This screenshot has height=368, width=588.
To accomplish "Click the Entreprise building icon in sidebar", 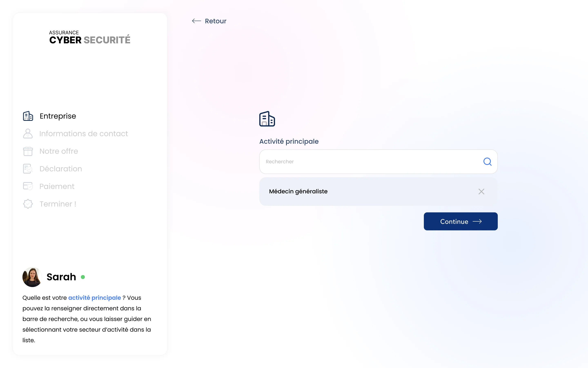I will click(x=28, y=116).
